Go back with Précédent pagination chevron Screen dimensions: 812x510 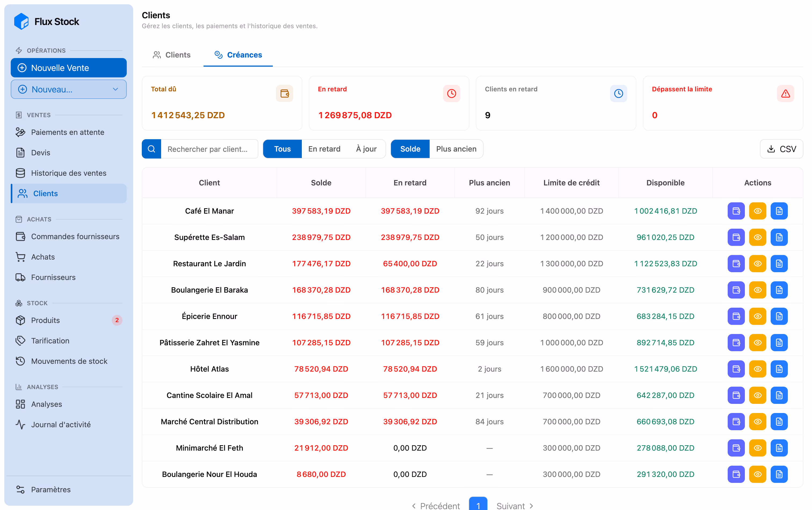414,506
